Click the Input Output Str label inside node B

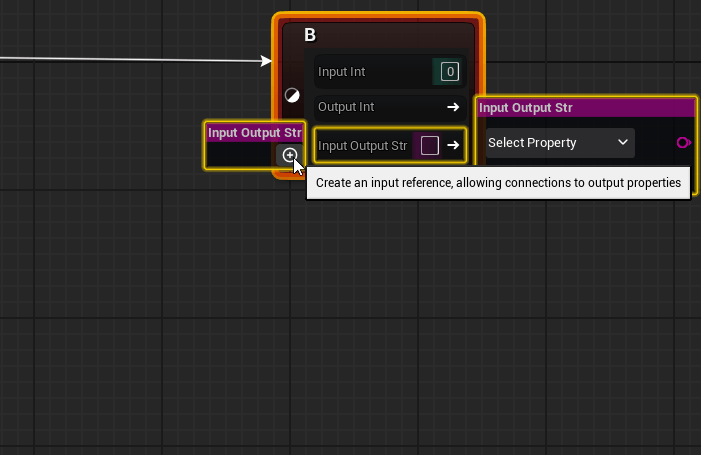click(362, 146)
